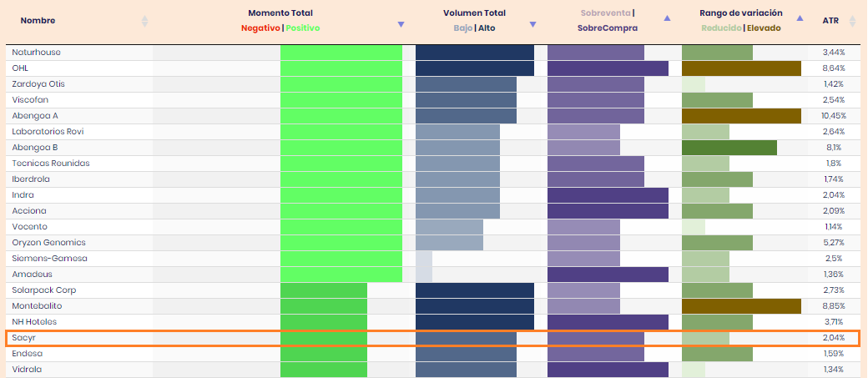Click OHL's brown variation range bar
868x378 pixels.
741,68
